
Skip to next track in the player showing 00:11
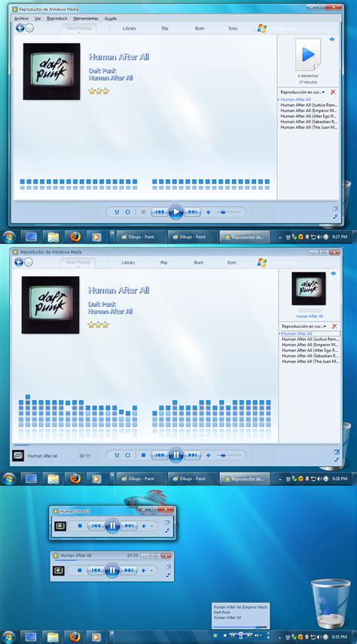tap(192, 455)
